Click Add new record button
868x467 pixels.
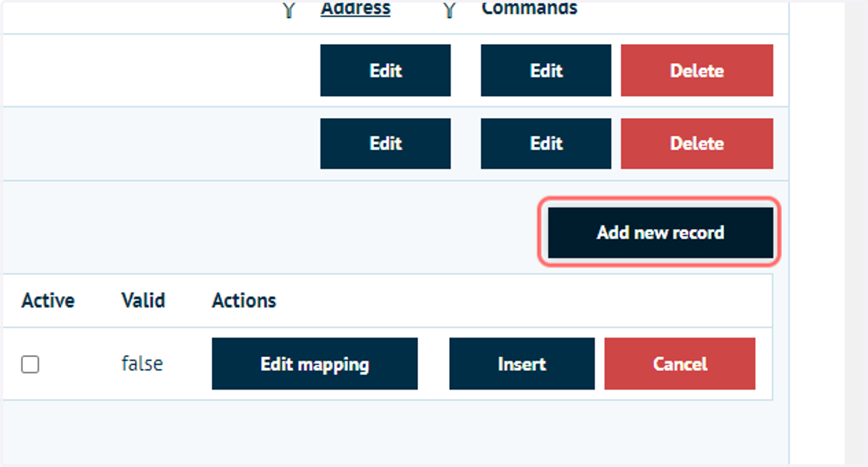point(660,233)
